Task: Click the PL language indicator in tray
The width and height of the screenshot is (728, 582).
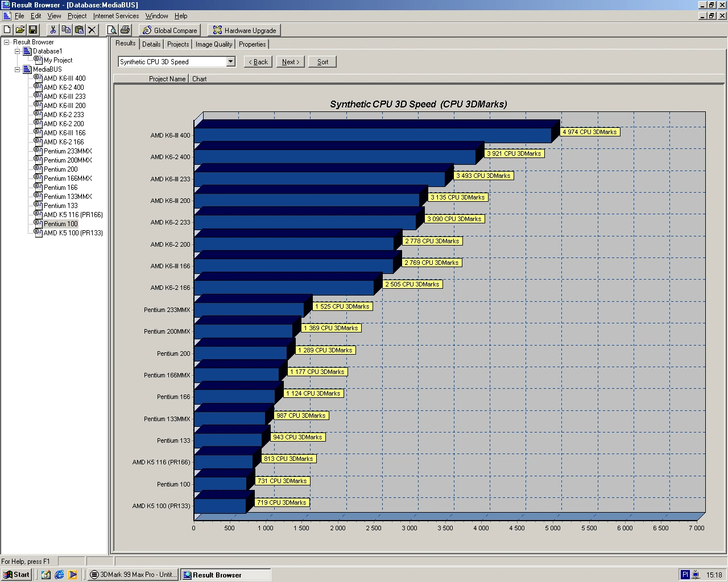Action: 685,575
